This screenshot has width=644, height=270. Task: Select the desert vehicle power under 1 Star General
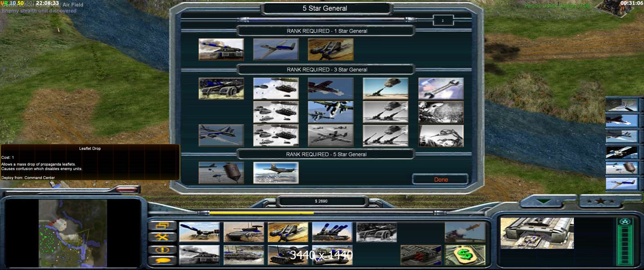tap(331, 49)
